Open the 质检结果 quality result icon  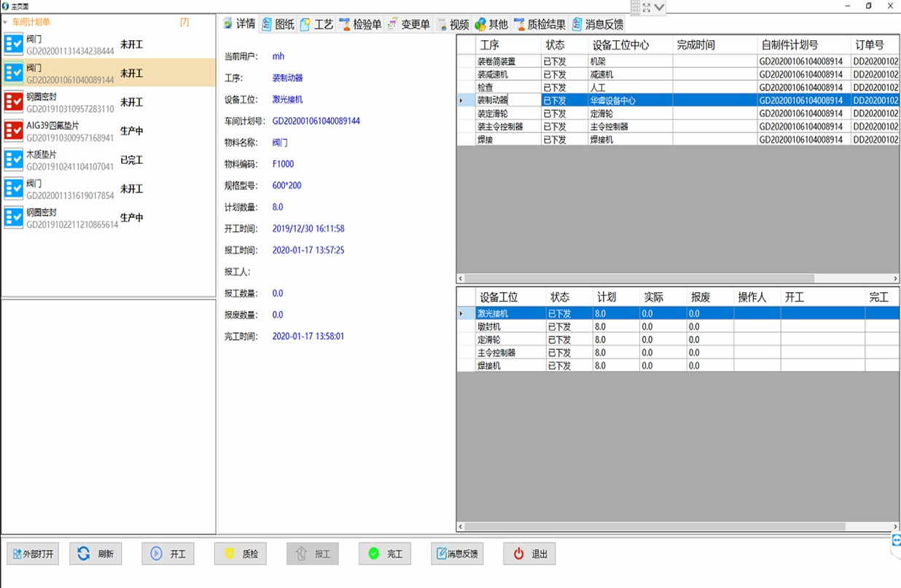(x=518, y=23)
